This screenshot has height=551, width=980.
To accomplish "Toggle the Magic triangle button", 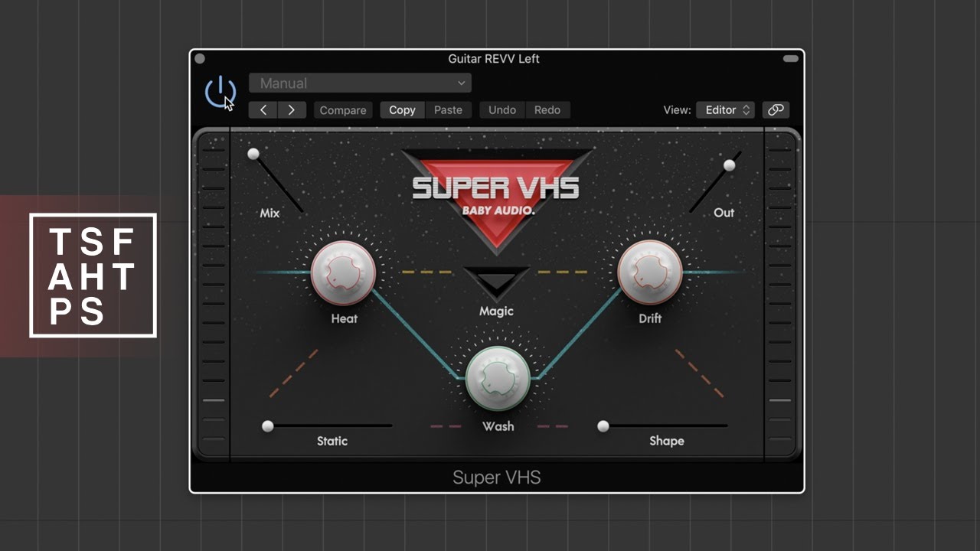I will click(496, 284).
